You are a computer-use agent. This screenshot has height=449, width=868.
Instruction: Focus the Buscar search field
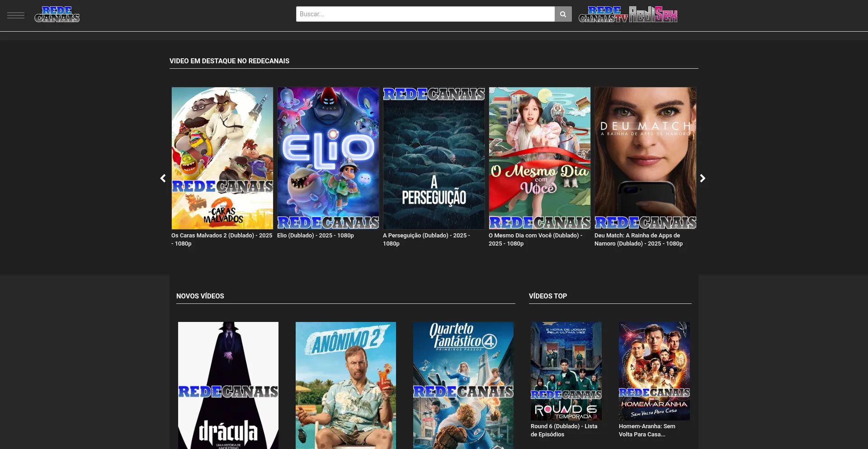point(425,14)
